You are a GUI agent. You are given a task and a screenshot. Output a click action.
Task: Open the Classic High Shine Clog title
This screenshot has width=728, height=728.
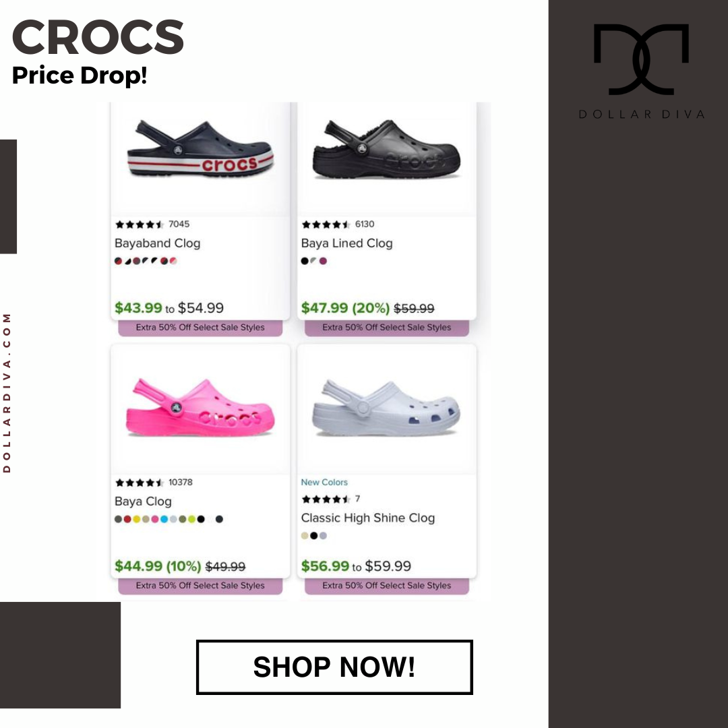coord(368,518)
